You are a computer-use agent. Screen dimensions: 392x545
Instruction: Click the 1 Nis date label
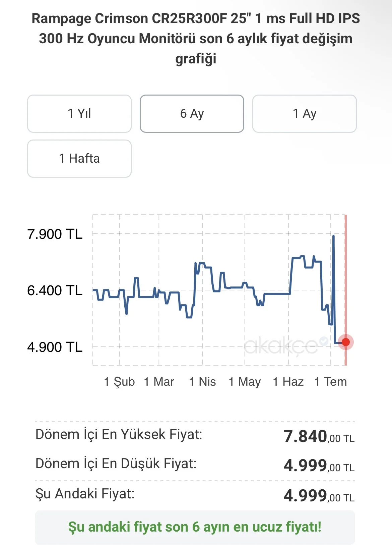tap(202, 382)
